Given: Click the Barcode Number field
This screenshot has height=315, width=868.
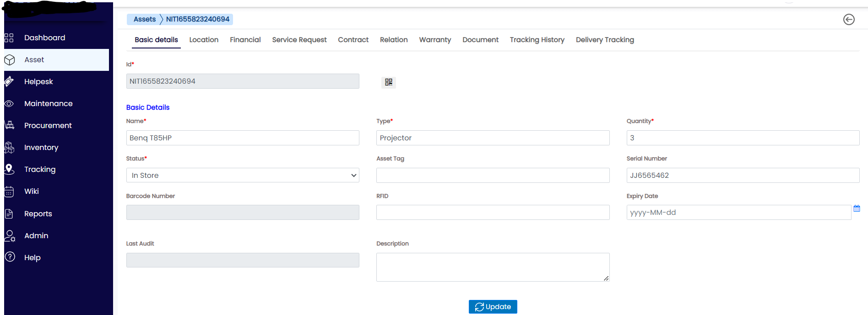Looking at the screenshot, I should pos(243,212).
